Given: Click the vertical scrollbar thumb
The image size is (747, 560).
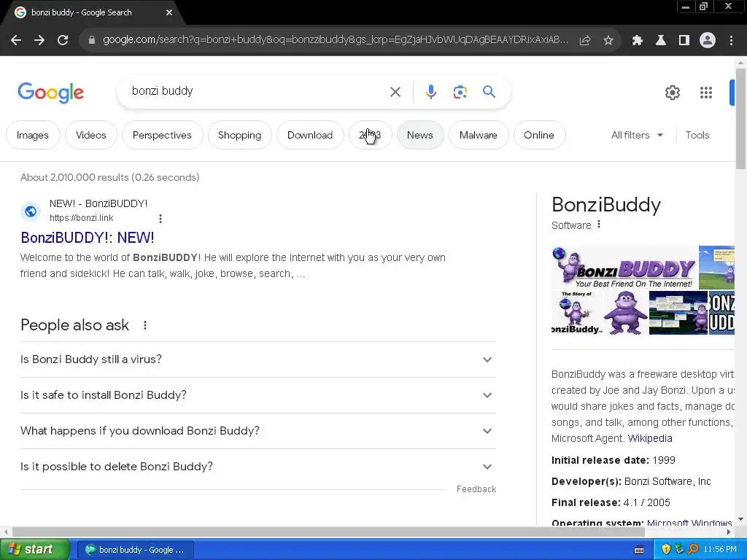Looking at the screenshot, I should (x=740, y=118).
